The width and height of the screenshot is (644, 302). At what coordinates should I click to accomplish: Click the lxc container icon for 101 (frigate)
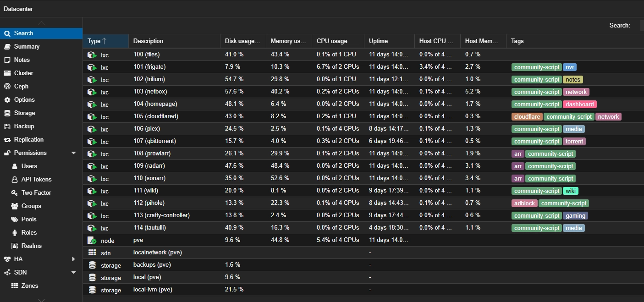(x=92, y=67)
